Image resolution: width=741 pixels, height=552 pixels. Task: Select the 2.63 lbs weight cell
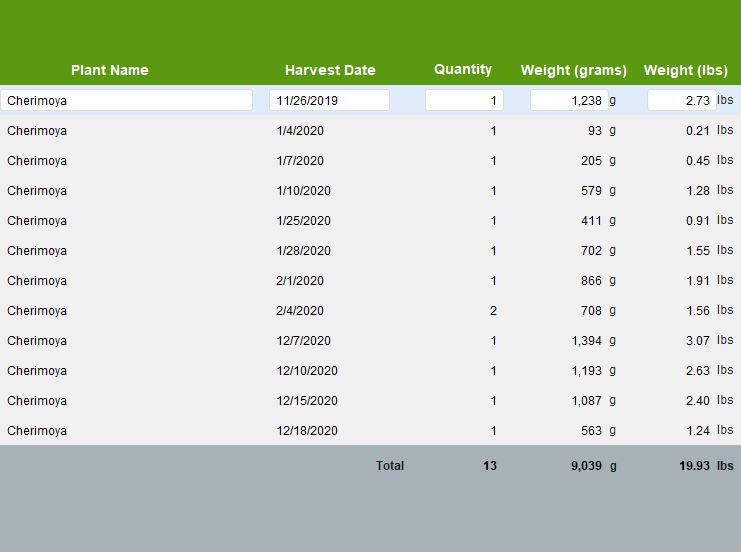(x=698, y=371)
